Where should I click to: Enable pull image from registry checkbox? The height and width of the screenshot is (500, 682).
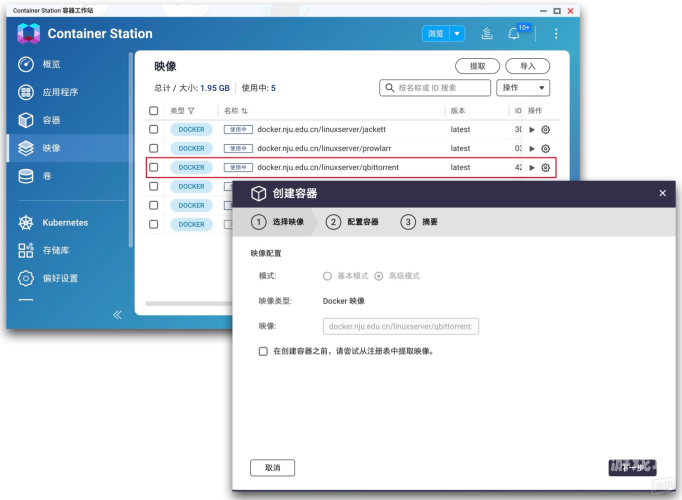point(263,351)
